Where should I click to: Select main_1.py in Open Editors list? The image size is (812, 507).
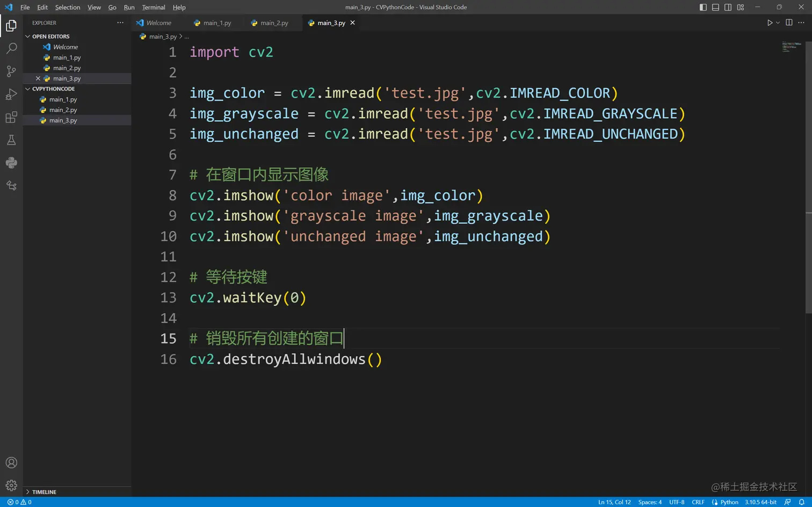67,57
